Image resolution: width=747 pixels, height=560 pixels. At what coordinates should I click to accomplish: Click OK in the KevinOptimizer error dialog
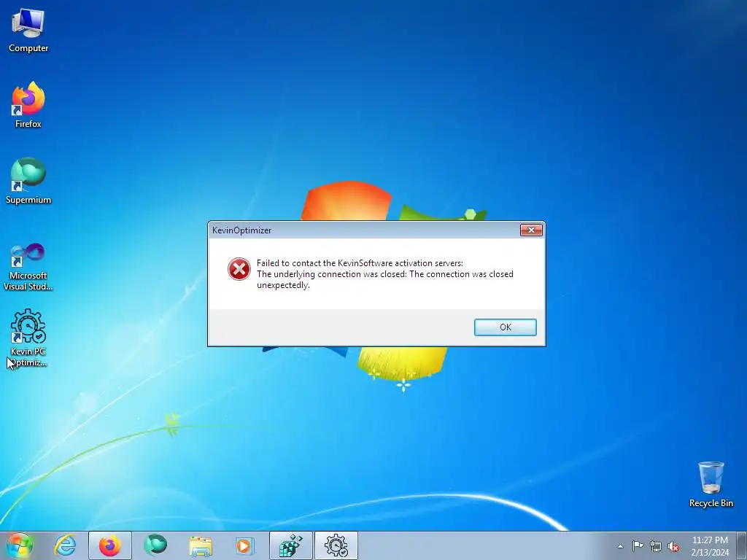[x=505, y=327]
